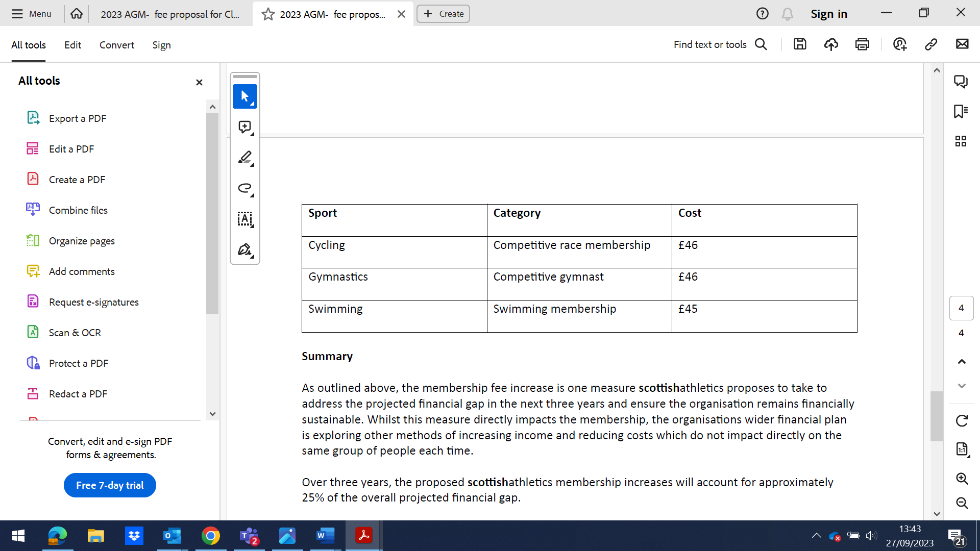Zoom in with magnifier plus
Image resolution: width=980 pixels, height=551 pixels.
[x=962, y=479]
